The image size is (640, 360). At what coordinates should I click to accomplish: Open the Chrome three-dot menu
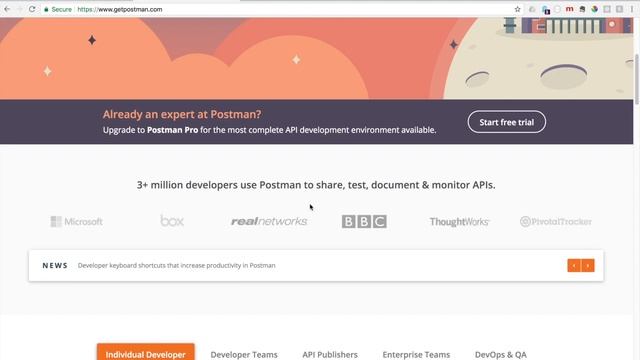tap(631, 9)
